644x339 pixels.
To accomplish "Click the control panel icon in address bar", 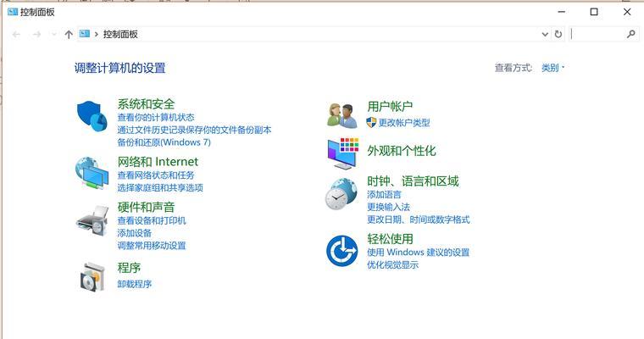I will [x=85, y=34].
